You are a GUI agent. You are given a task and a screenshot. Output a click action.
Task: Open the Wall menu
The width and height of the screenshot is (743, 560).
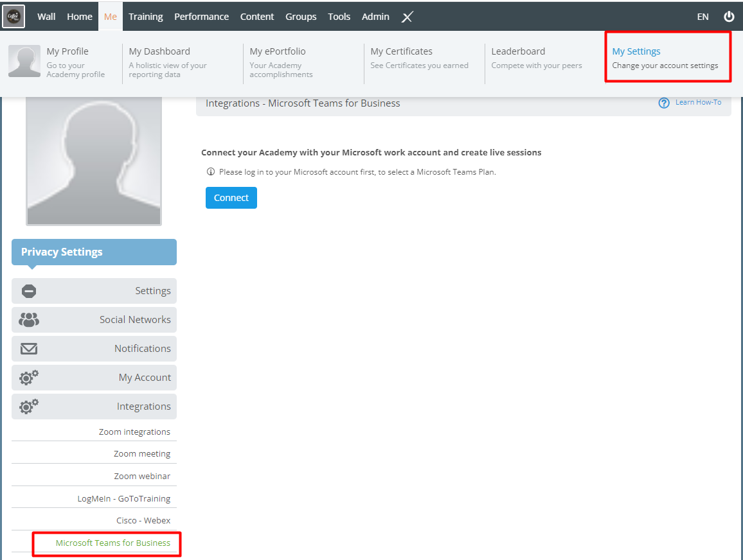pyautogui.click(x=46, y=17)
